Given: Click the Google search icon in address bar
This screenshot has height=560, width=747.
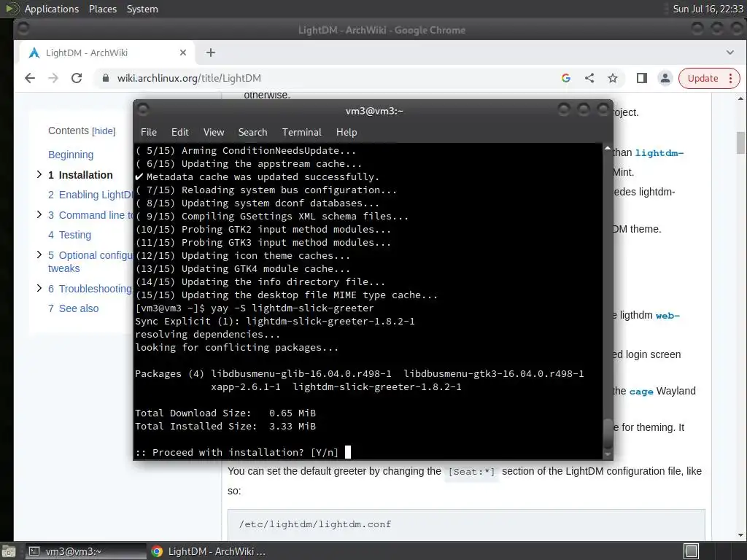Looking at the screenshot, I should pos(566,78).
